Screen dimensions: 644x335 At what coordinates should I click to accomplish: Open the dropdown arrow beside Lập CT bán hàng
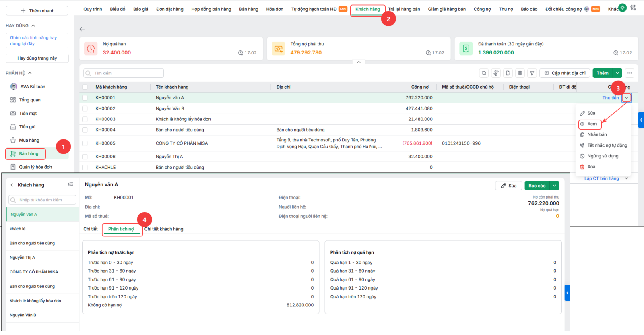click(x=626, y=178)
